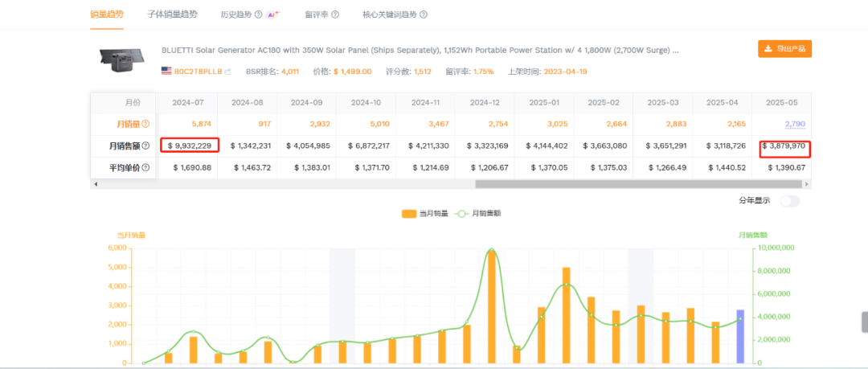Click the 2024-07 column header
Screen dimensions: 868x369
(187, 103)
